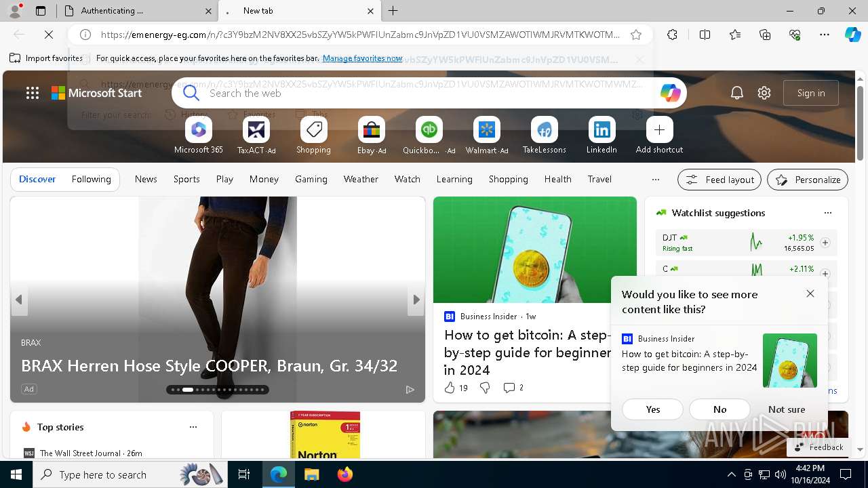Open the Quickbooks shortcut tile
Image resolution: width=868 pixels, height=488 pixels.
click(429, 129)
